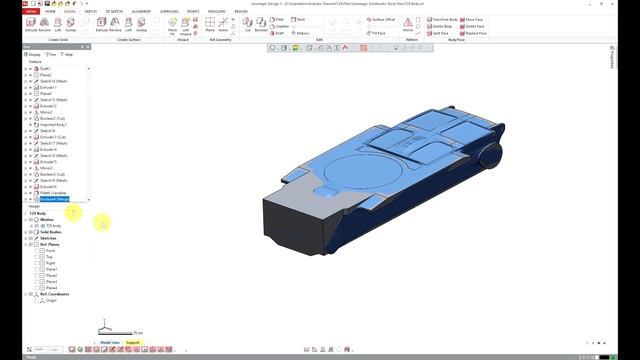This screenshot has height=360, width=640.
Task: Click the green display icon in viewport toolbar
Action: pos(296,48)
